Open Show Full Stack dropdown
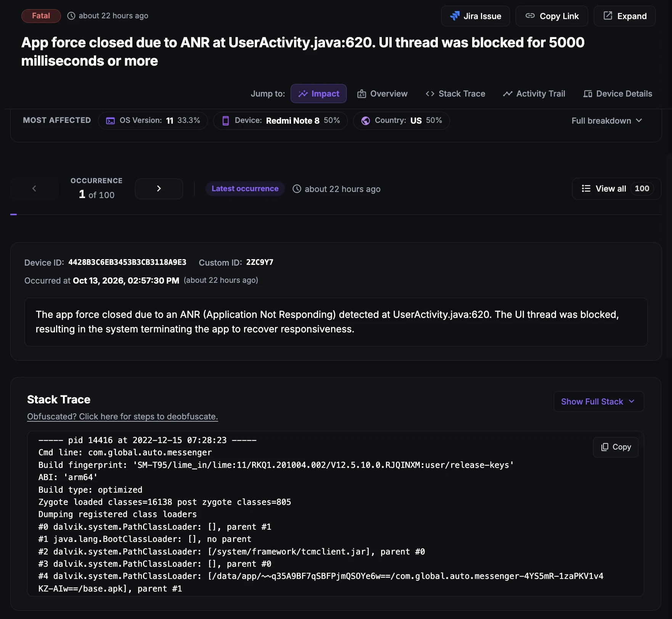The width and height of the screenshot is (672, 619). pyautogui.click(x=599, y=401)
